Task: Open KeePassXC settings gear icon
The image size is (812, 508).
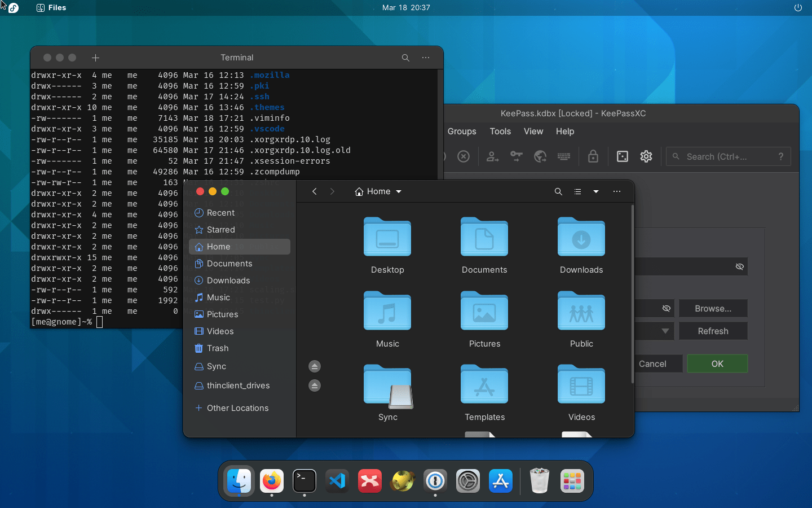Action: pos(646,156)
